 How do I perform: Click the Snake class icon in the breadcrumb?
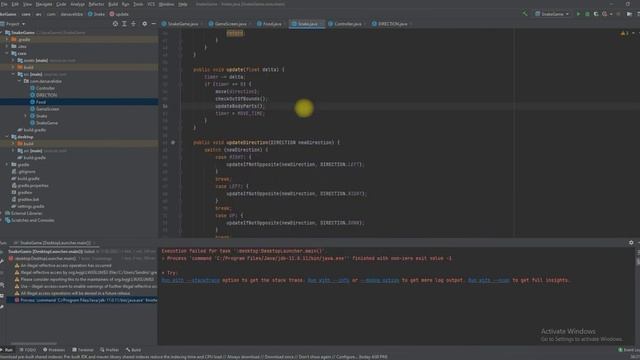pyautogui.click(x=90, y=14)
